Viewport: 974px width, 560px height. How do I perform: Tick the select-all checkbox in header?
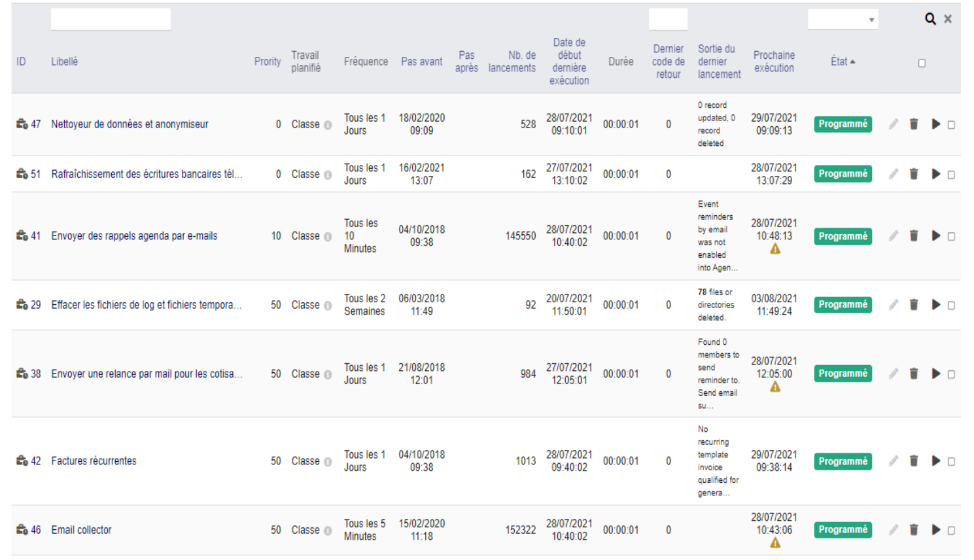(x=922, y=63)
